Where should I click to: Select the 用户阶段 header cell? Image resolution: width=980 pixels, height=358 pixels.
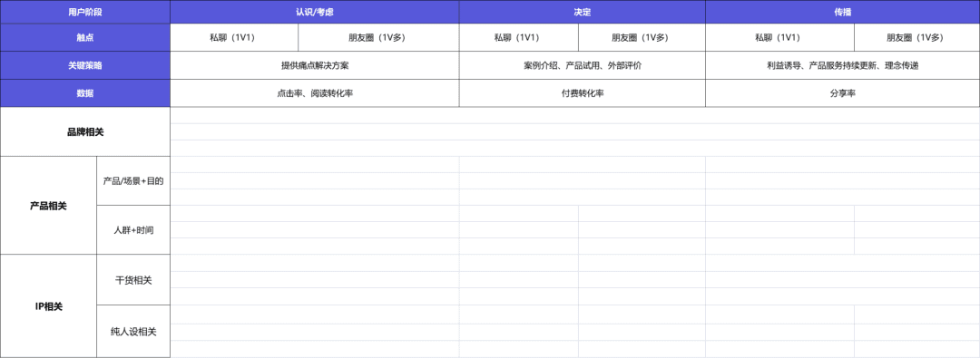click(85, 12)
